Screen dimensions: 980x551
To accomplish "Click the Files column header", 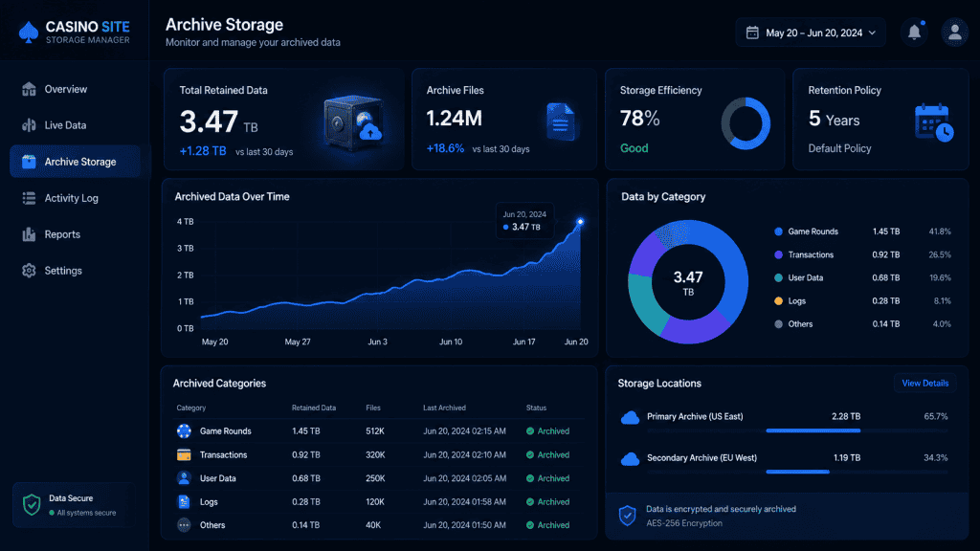I will point(373,408).
